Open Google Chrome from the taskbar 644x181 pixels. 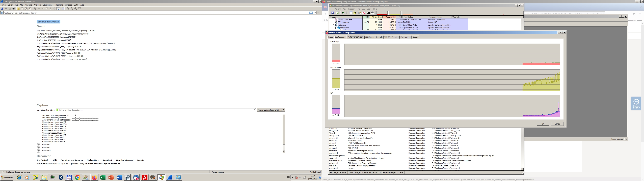77,177
